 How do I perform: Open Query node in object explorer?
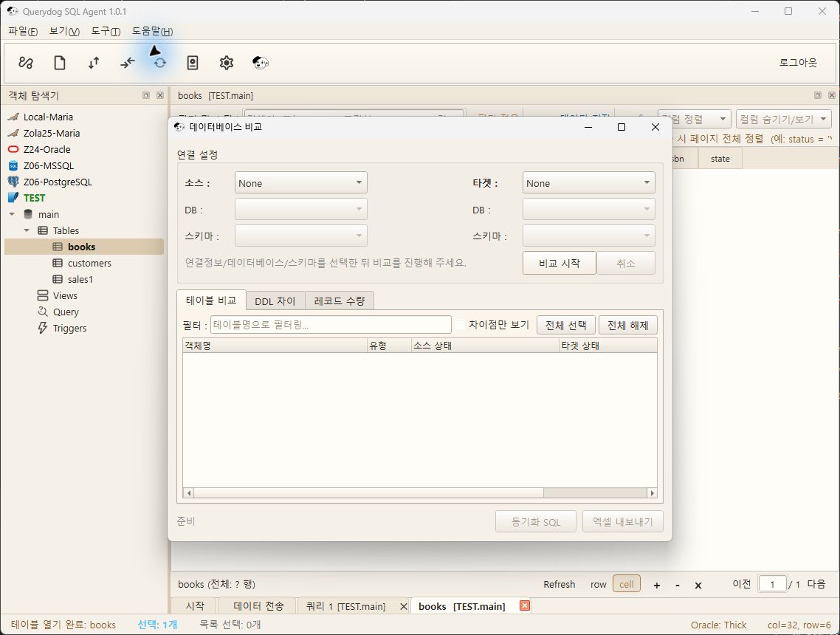[x=66, y=312]
